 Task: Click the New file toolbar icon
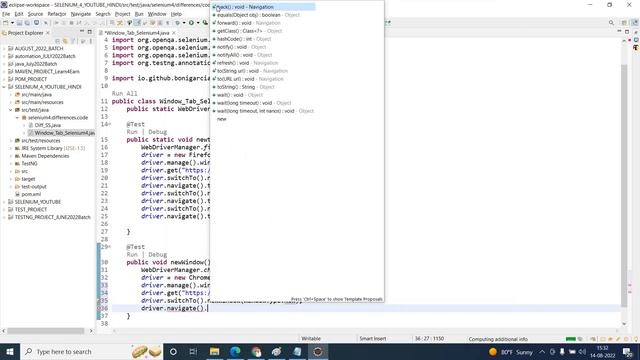click(x=6, y=23)
